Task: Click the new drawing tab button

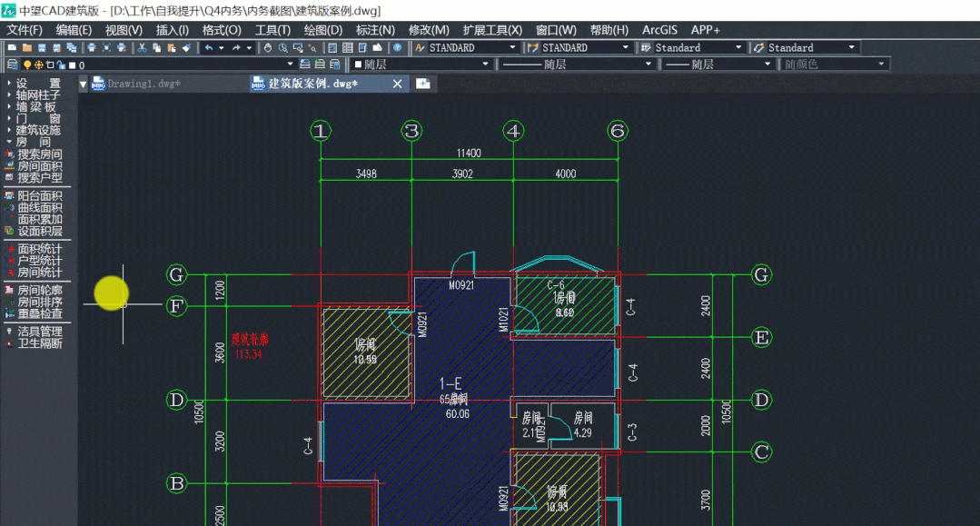Action: [x=423, y=84]
